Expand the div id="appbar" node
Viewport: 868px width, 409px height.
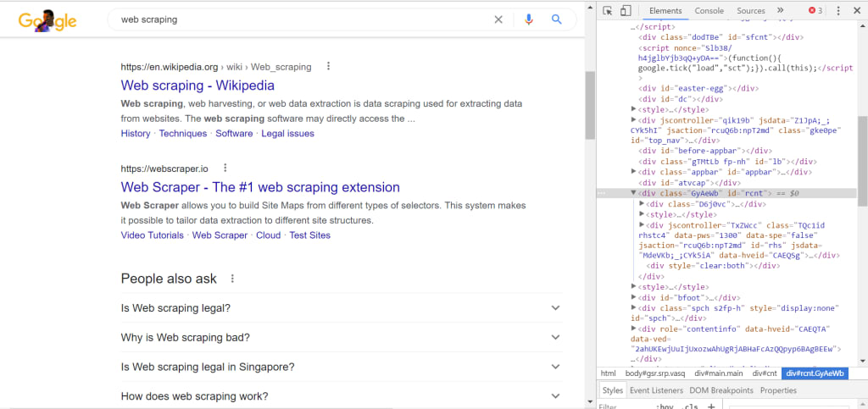pyautogui.click(x=634, y=172)
